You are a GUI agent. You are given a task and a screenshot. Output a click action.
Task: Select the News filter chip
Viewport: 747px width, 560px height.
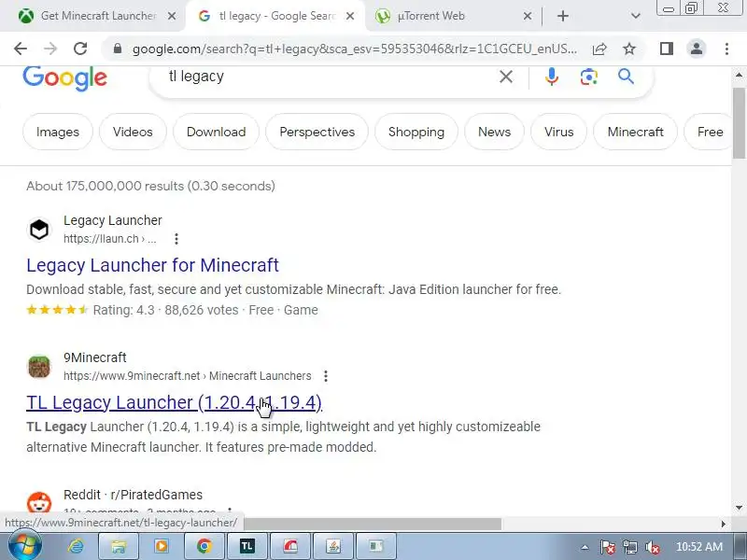pos(494,132)
